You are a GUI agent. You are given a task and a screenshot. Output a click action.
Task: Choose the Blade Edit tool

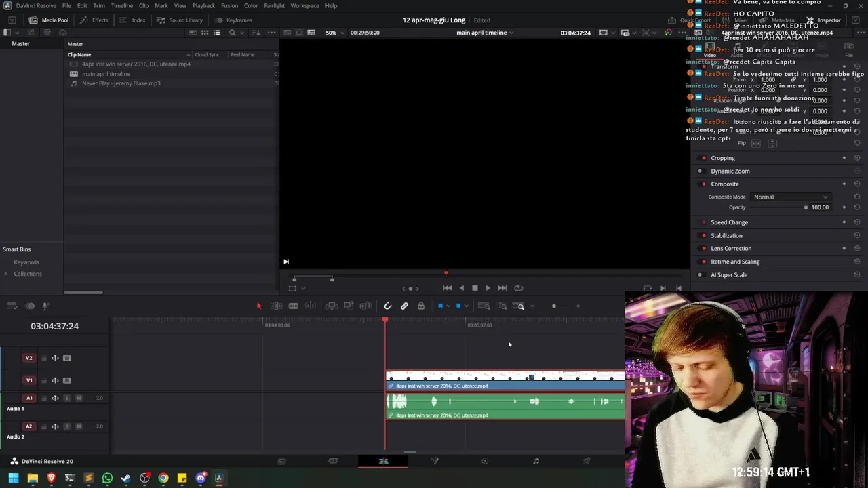click(x=293, y=306)
